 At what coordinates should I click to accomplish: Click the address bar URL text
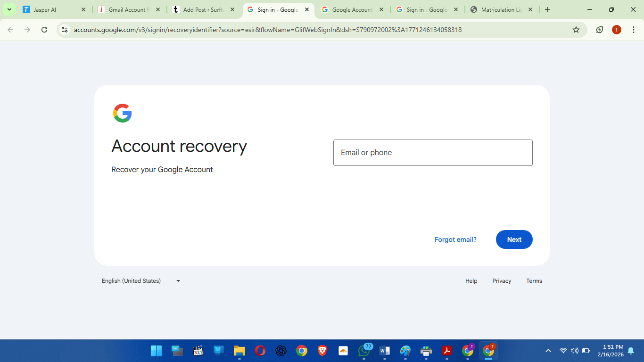click(x=268, y=30)
